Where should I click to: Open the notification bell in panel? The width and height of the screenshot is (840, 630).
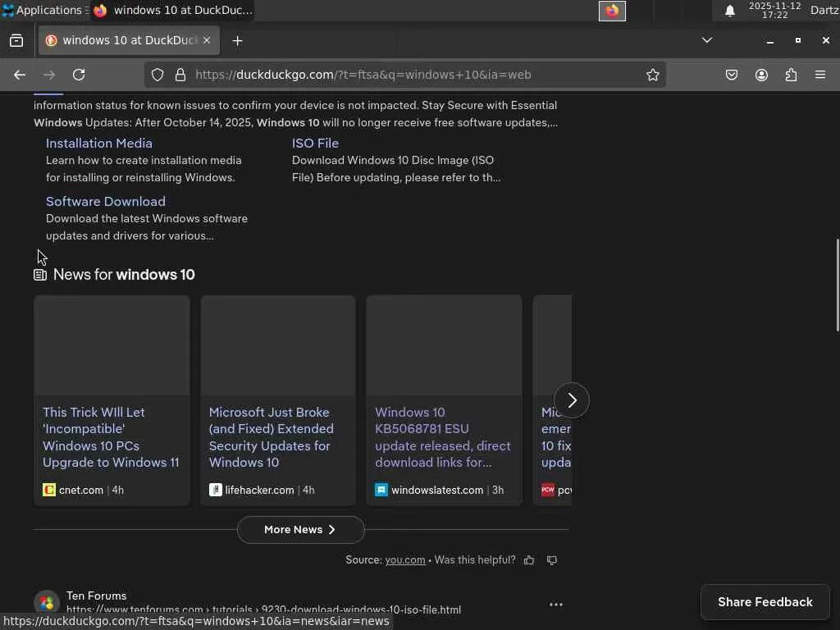coord(729,11)
